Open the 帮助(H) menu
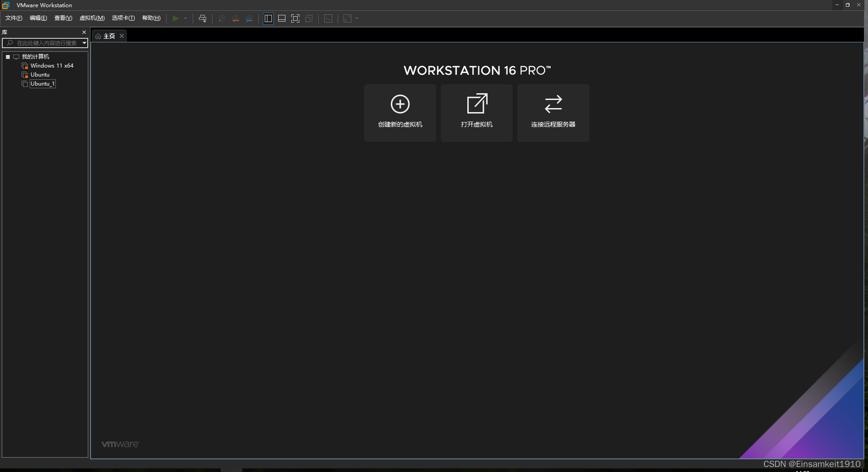The image size is (868, 472). (x=151, y=18)
